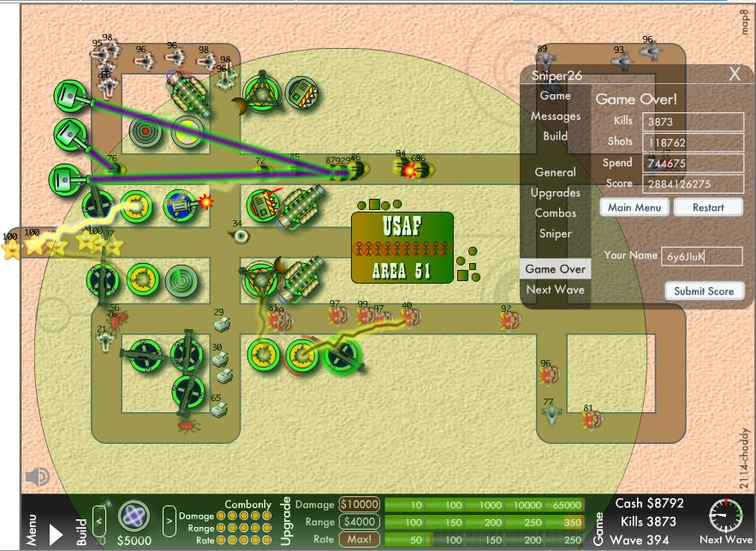Click the Kills value field
The image size is (756, 551).
693,122
